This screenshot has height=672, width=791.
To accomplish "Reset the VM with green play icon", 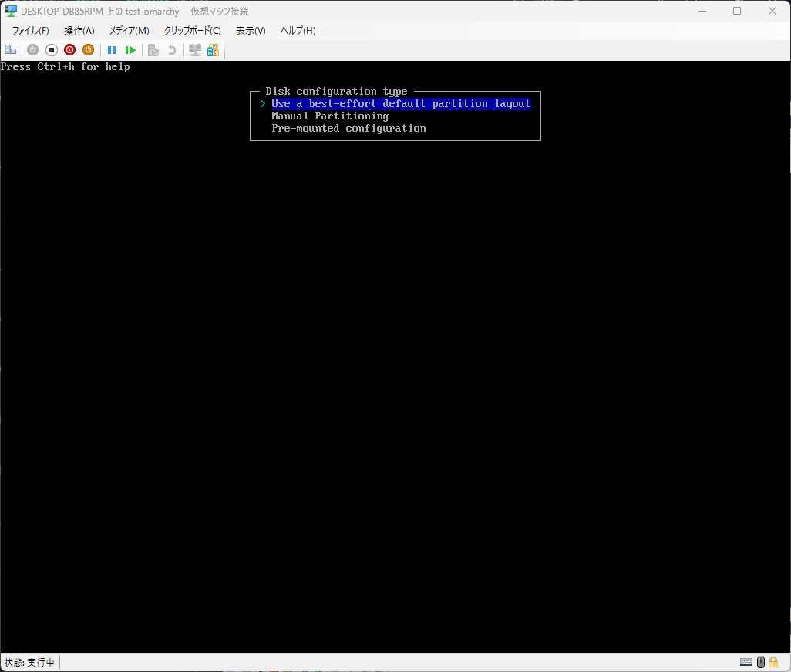I will coord(130,50).
